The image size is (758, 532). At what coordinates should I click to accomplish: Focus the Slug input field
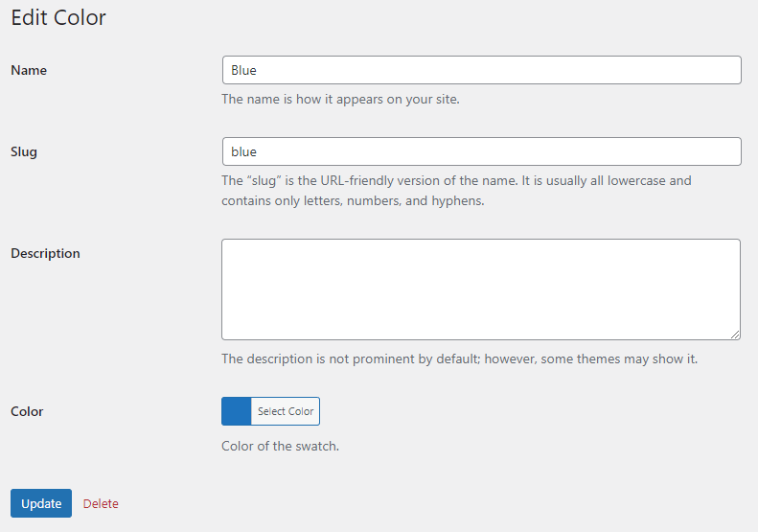coord(481,151)
